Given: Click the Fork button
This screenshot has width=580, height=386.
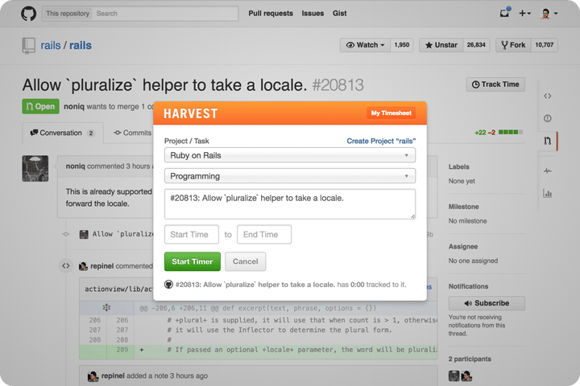Looking at the screenshot, I should (513, 45).
